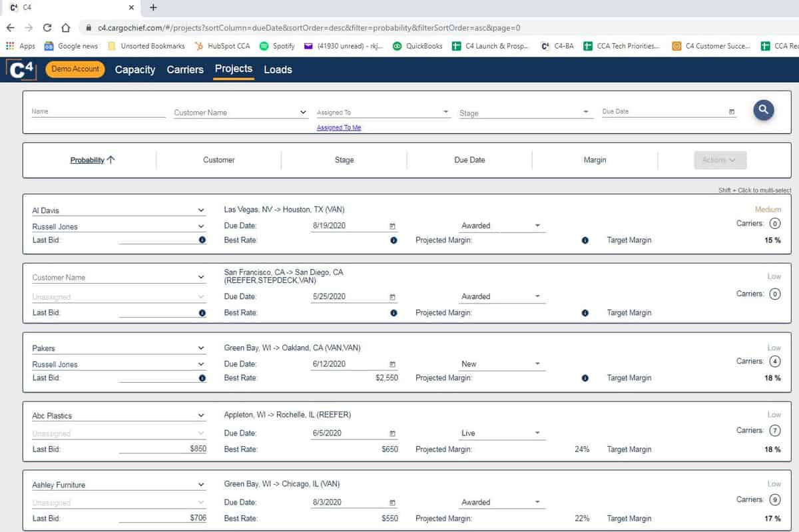Open calendar icon for 8/19/2020 due date
This screenshot has width=799, height=532.
392,226
